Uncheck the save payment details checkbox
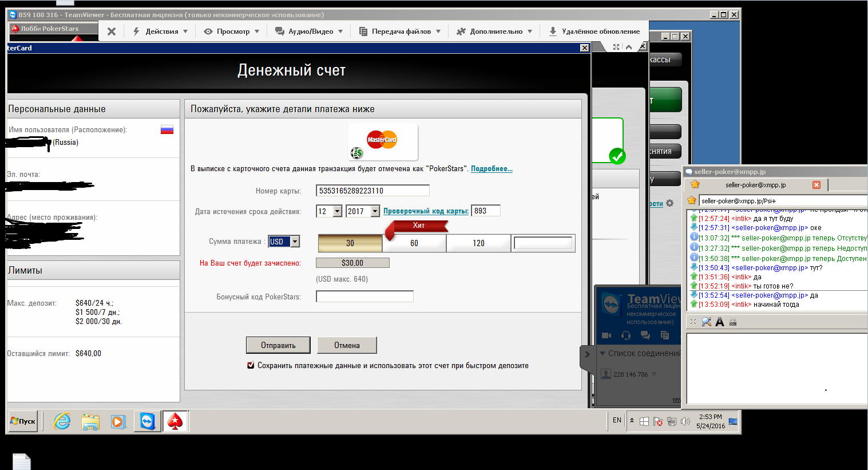 tap(251, 365)
